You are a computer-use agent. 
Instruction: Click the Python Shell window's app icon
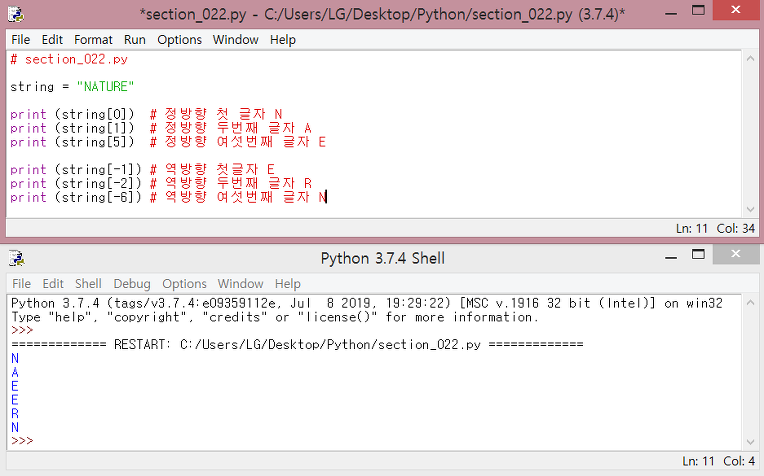pos(16,258)
